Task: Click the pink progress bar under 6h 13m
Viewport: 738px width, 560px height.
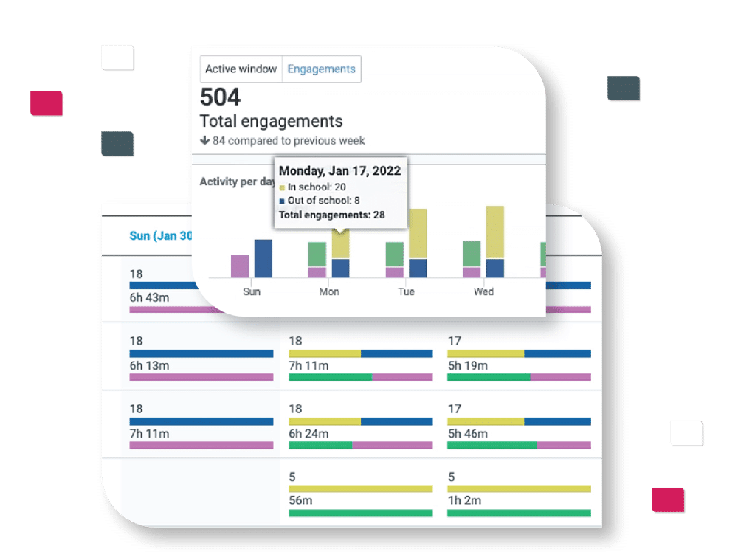Action: (201, 376)
